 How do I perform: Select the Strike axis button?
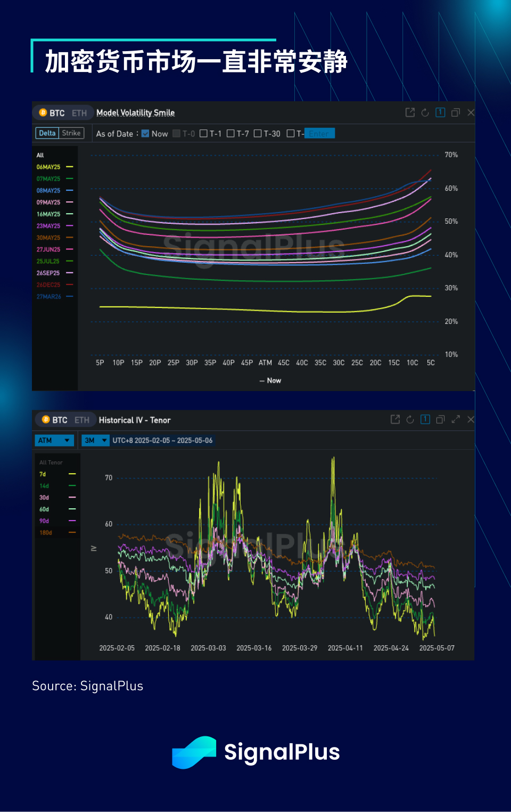tap(71, 133)
